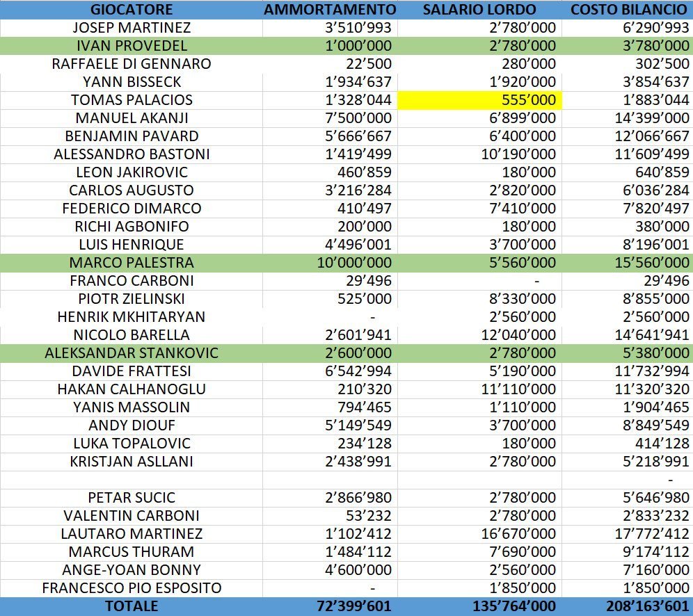The height and width of the screenshot is (616, 693).
Task: Select the TOMAS PALACIOS name cell
Action: pos(132,100)
